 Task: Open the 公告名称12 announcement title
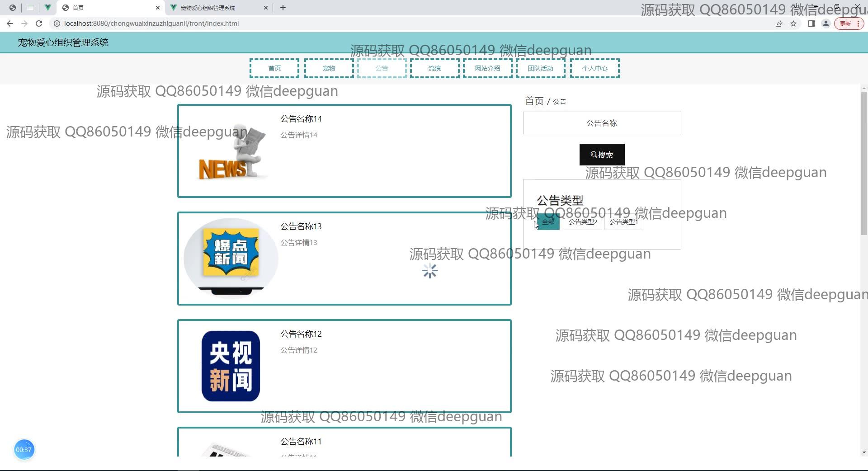(301, 334)
